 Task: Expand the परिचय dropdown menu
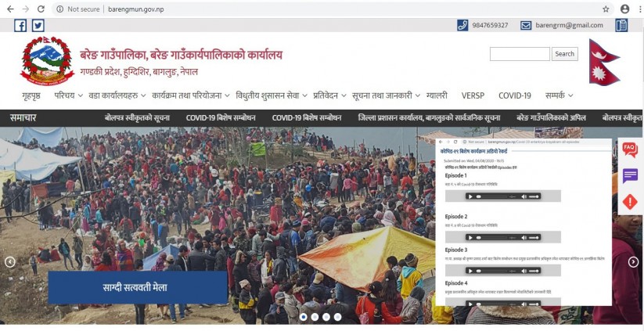pos(69,95)
